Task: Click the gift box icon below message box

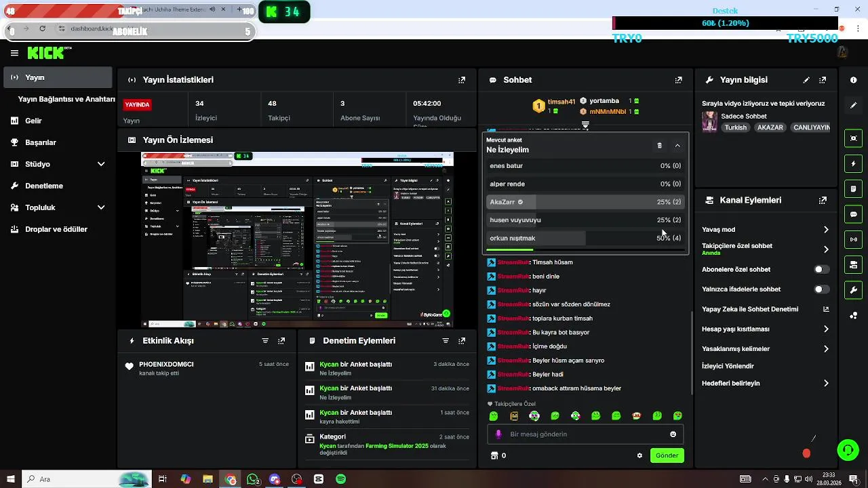Action: coord(494,455)
